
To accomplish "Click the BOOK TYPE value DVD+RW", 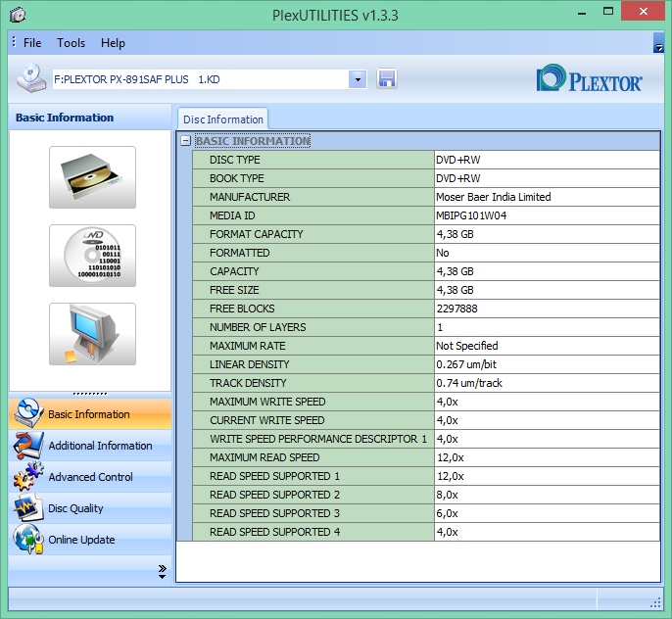I will 458,178.
